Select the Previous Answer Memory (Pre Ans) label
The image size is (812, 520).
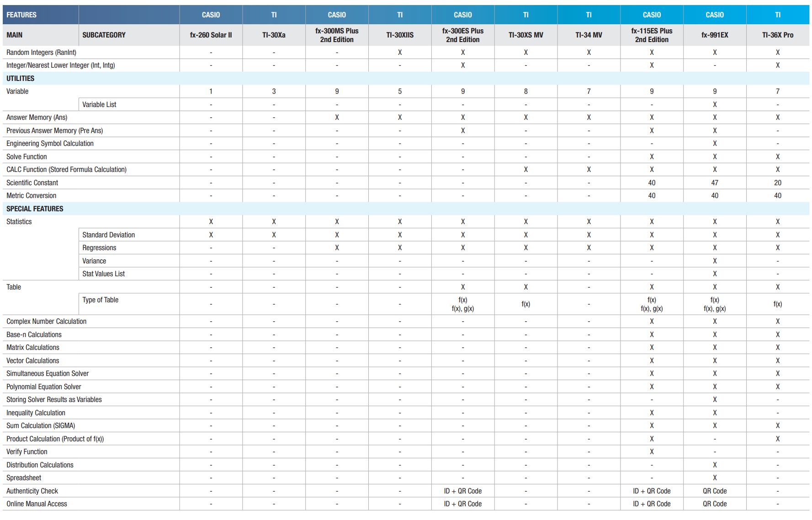pyautogui.click(x=54, y=131)
